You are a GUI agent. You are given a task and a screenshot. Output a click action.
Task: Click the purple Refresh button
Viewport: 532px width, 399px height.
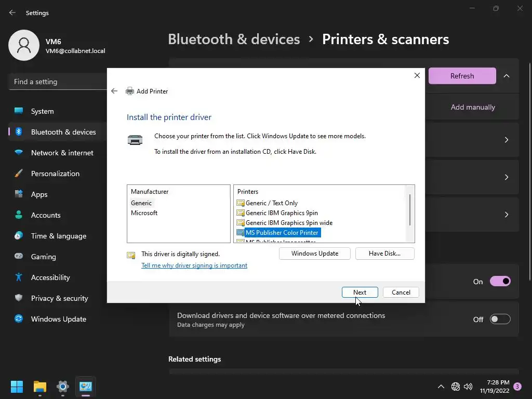(462, 76)
